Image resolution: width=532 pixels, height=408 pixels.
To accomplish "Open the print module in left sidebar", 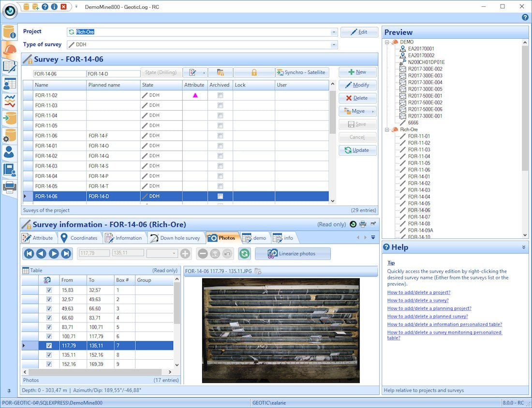I will coord(9,187).
